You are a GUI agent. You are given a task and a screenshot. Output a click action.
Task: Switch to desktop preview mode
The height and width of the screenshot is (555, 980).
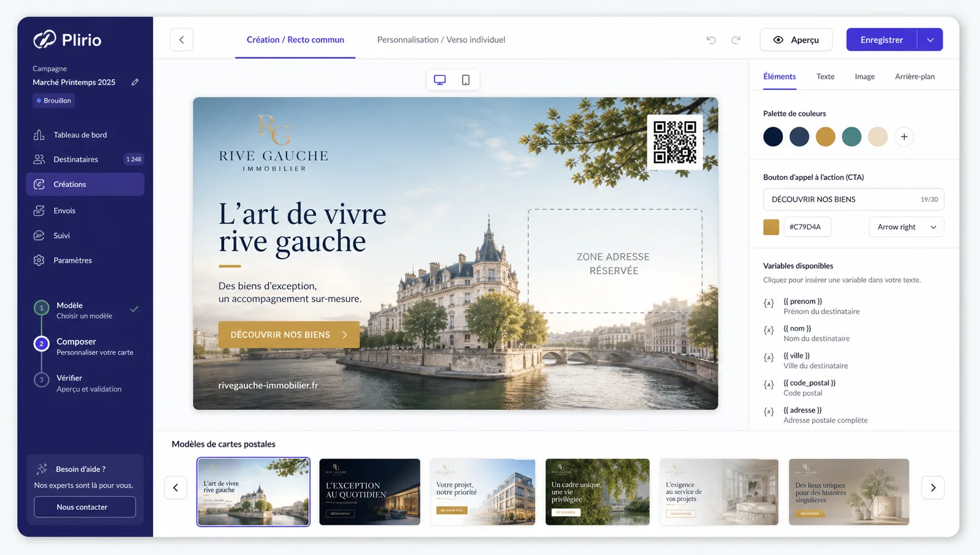pyautogui.click(x=440, y=80)
